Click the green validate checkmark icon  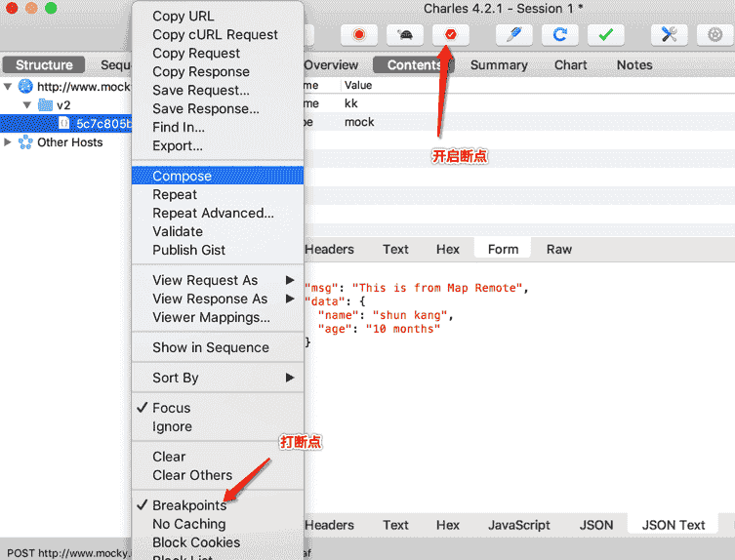point(605,35)
